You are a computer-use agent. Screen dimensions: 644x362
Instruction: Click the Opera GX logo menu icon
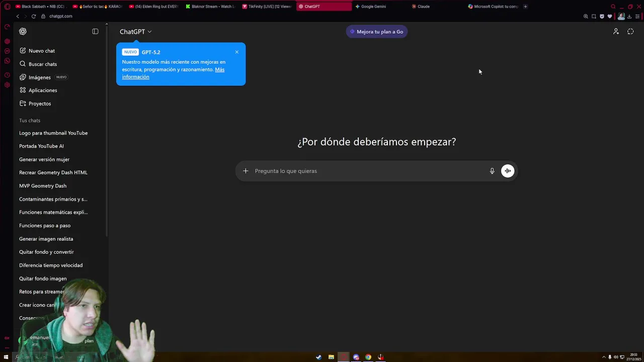tap(7, 7)
